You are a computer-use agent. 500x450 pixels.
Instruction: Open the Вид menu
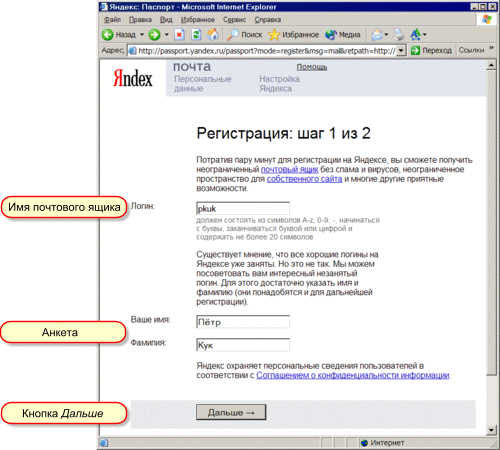pyautogui.click(x=166, y=20)
